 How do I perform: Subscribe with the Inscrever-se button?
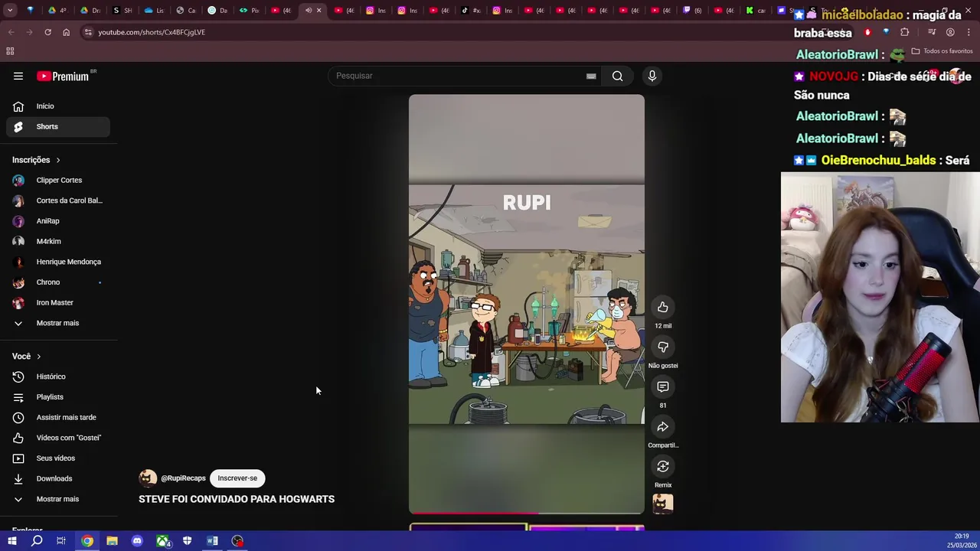[x=237, y=478]
